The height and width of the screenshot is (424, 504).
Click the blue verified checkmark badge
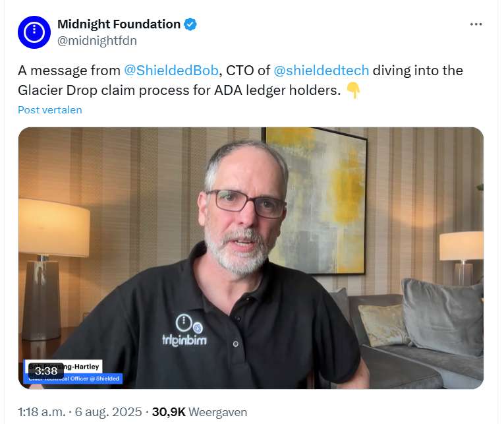[x=190, y=24]
